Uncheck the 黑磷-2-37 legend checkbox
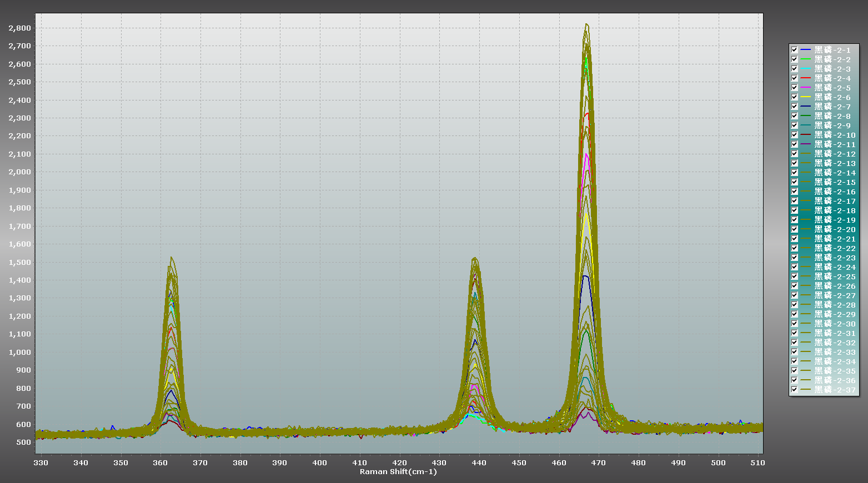The image size is (868, 483). click(794, 390)
